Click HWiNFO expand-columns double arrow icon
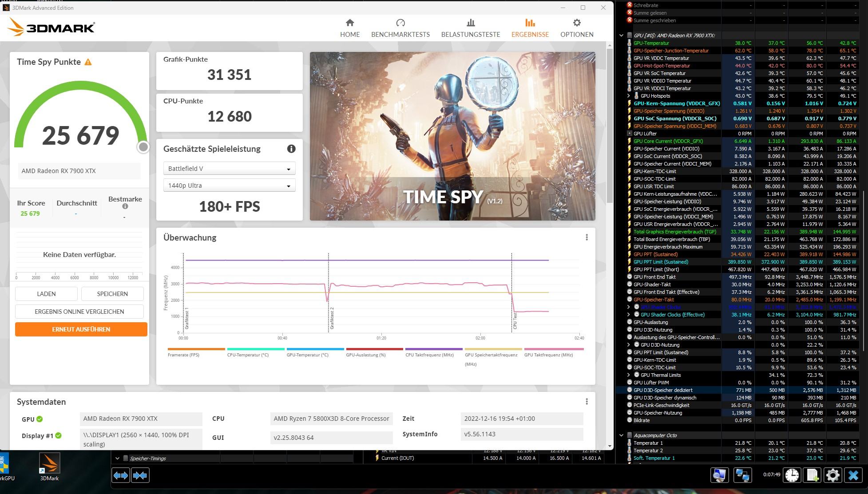868x494 pixels. tap(120, 475)
